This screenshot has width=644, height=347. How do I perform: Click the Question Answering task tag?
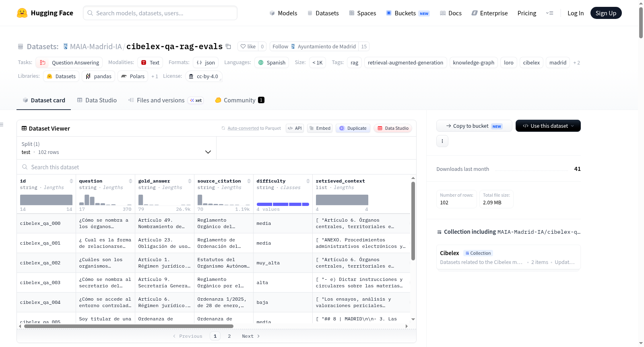69,62
